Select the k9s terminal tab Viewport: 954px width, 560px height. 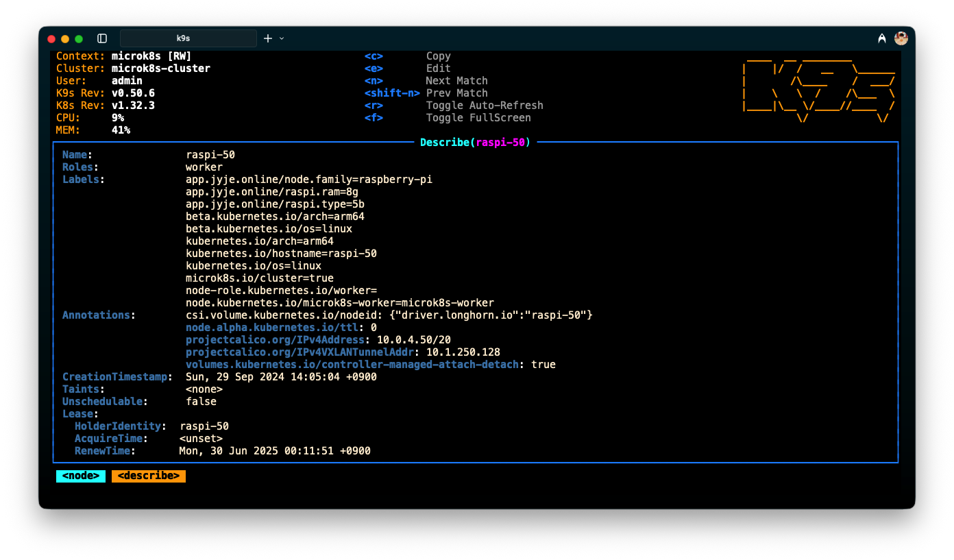pos(188,38)
